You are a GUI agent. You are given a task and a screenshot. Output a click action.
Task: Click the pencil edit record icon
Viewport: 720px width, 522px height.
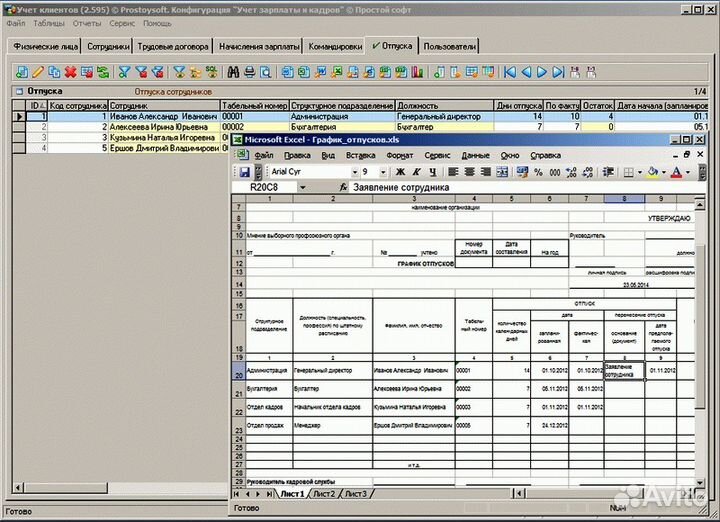pyautogui.click(x=38, y=72)
